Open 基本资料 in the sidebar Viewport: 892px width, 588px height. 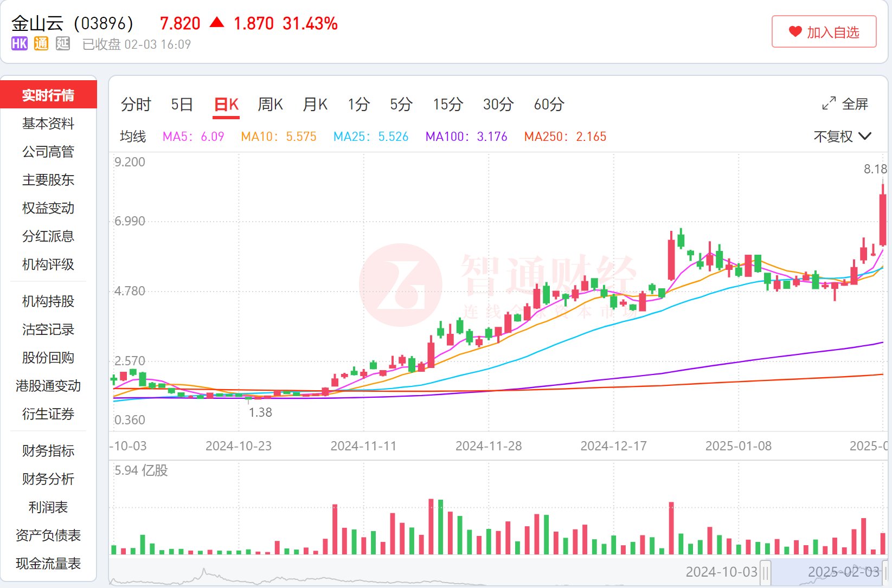(48, 124)
